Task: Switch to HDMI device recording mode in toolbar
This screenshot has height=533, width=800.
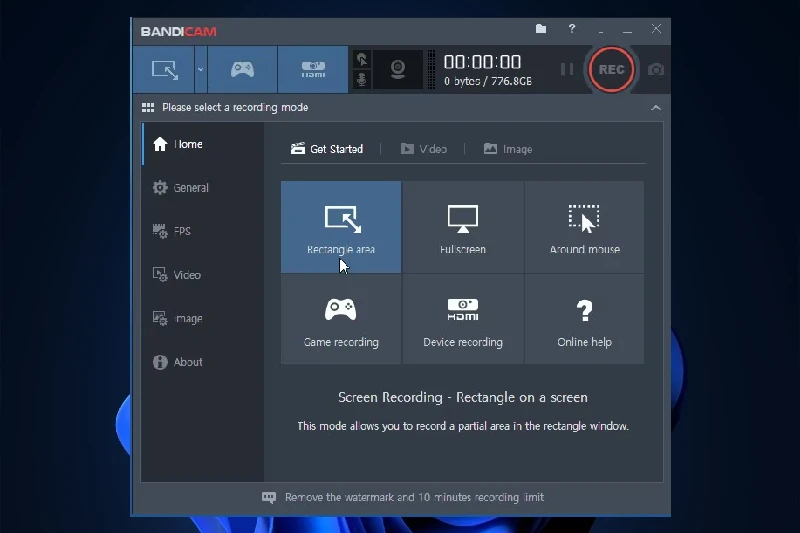Action: (x=313, y=70)
